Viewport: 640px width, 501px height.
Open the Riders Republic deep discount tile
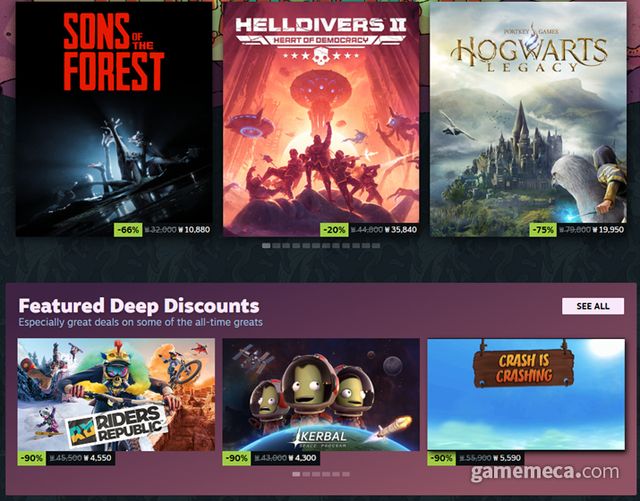coord(116,394)
